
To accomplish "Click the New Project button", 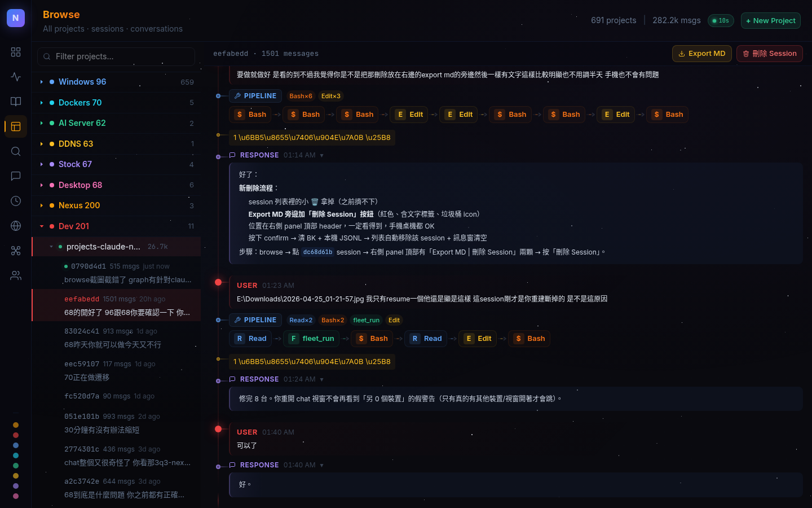I will (771, 21).
